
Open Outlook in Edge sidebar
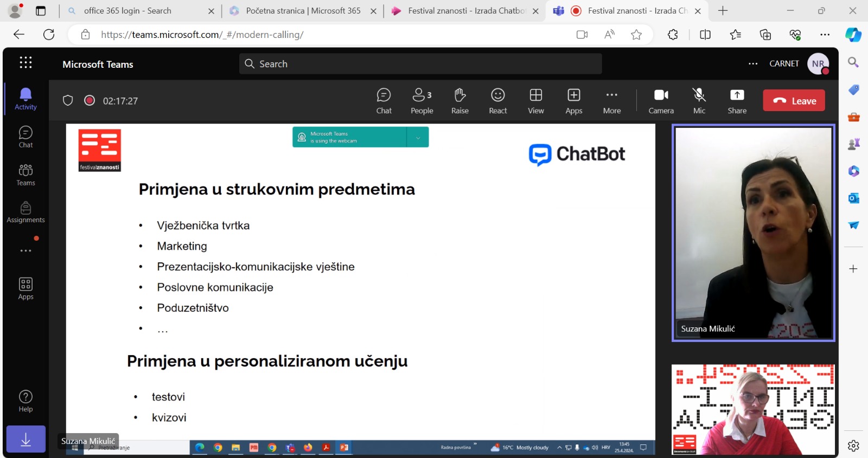click(x=853, y=198)
